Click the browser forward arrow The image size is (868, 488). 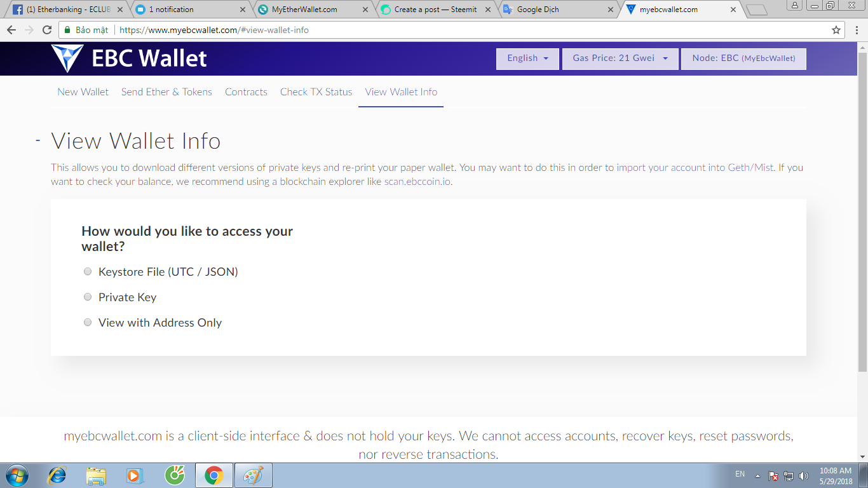click(x=29, y=30)
